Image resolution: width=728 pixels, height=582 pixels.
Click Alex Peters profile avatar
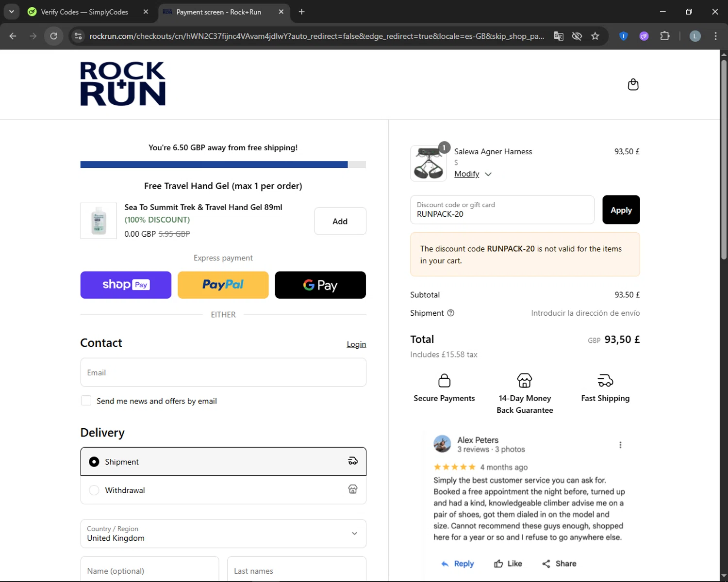coord(442,444)
